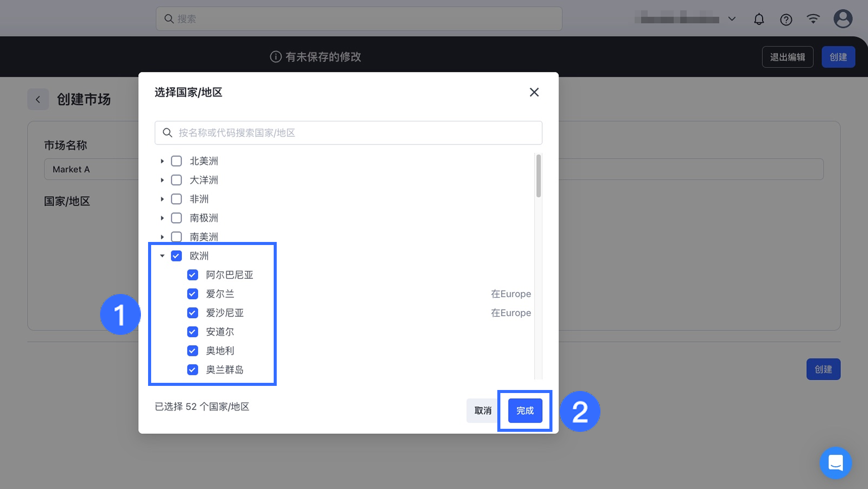This screenshot has width=868, height=489.
Task: Expand the 大洋洲 tree node
Action: click(x=162, y=180)
